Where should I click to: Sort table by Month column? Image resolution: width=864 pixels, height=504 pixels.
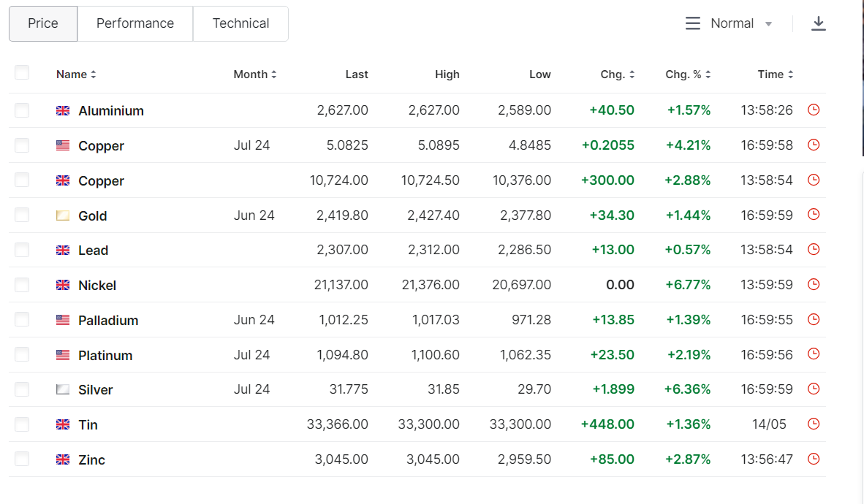254,75
